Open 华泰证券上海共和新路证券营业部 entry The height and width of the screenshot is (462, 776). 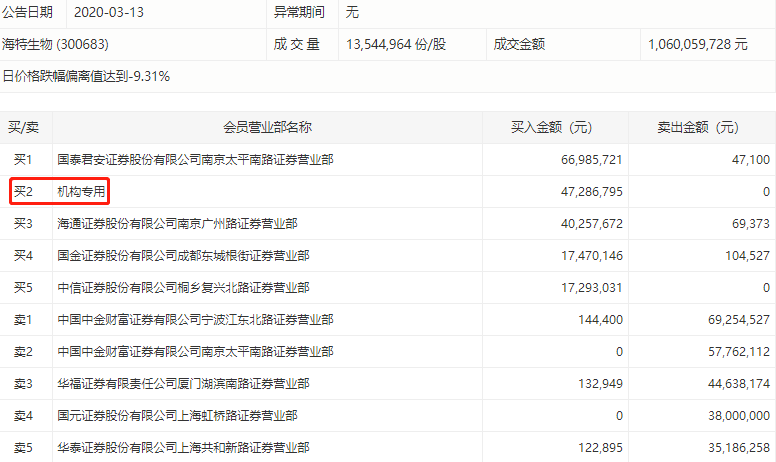(183, 448)
